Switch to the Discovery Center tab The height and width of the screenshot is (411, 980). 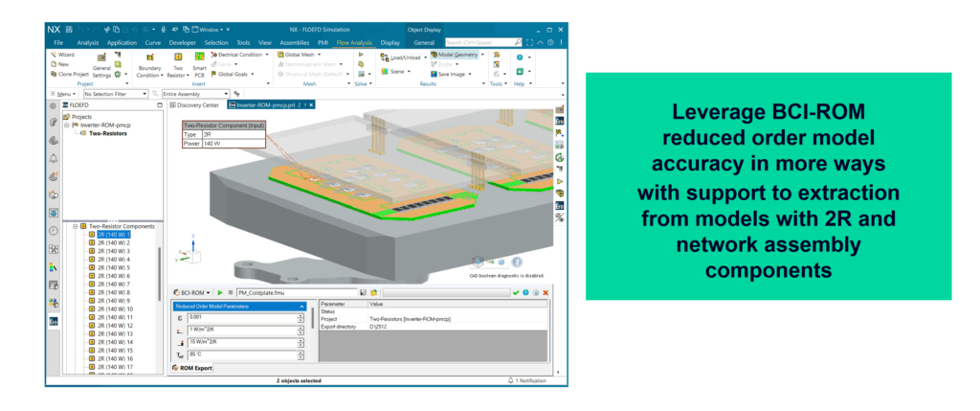click(x=198, y=105)
